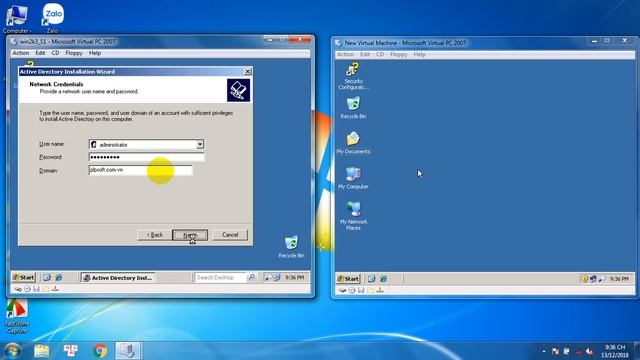Click the Search Desktop input box
640x360 pixels.
pos(220,278)
